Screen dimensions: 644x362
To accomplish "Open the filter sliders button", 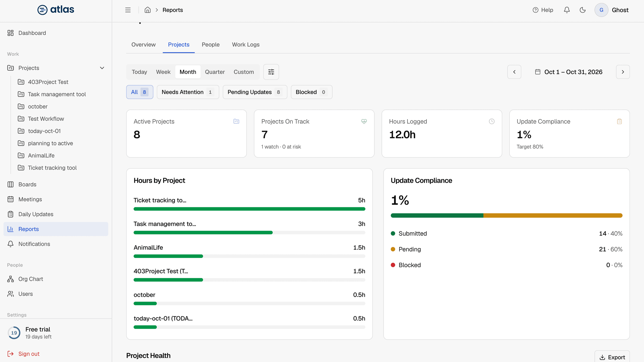I will coord(271,72).
